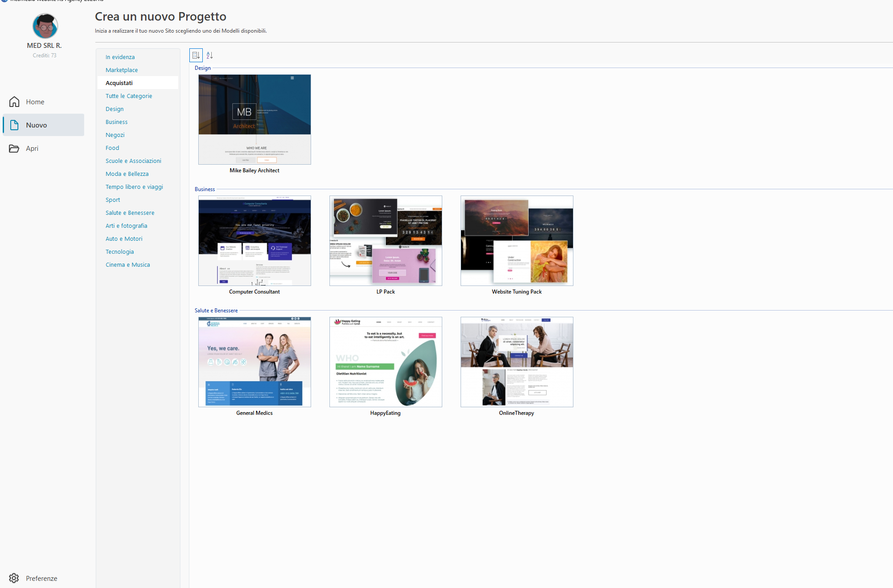Open the In evidenza section
The width and height of the screenshot is (893, 588).
click(x=120, y=57)
